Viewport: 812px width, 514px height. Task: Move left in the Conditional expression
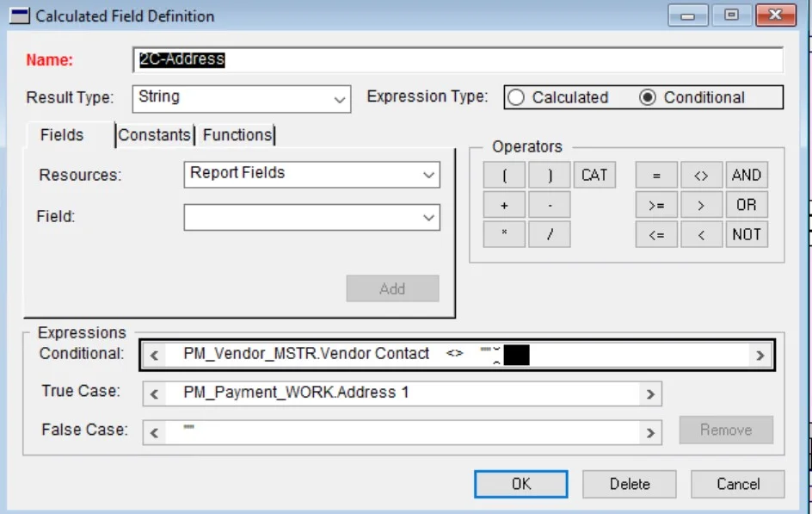tap(154, 356)
